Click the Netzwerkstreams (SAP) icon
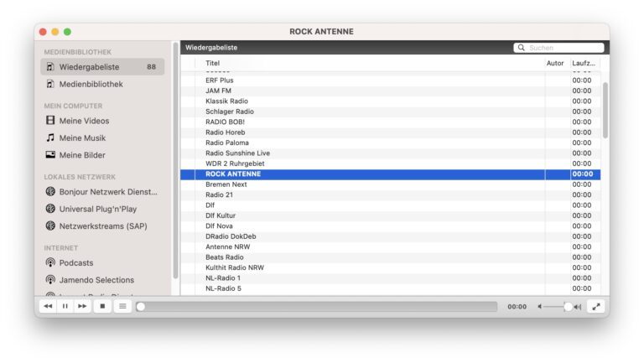The image size is (644, 363). [50, 226]
